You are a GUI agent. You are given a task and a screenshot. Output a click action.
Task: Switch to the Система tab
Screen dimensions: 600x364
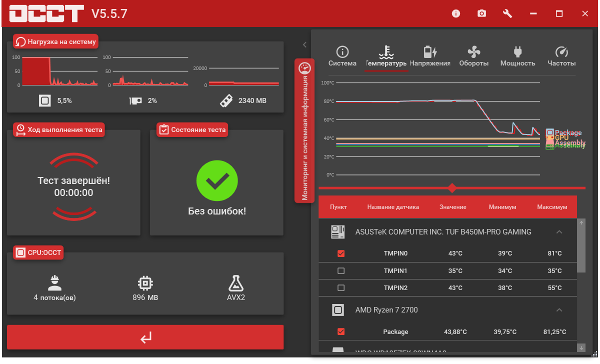[342, 56]
